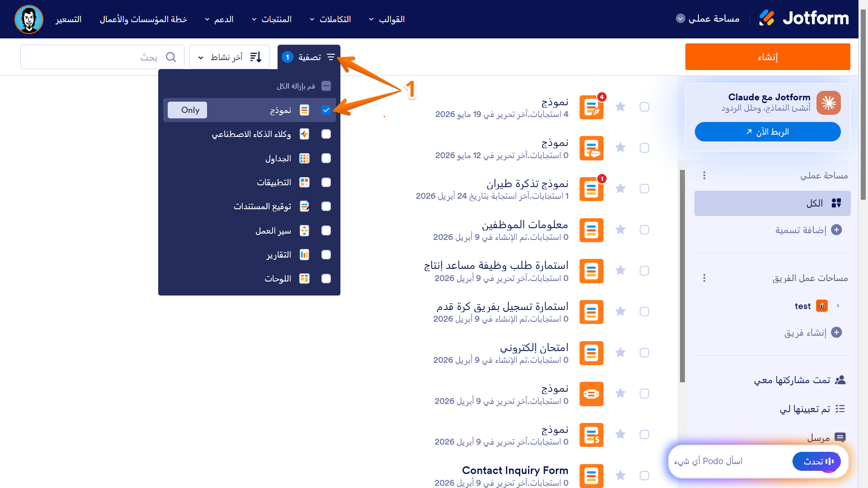The image size is (868, 488).
Task: Click the الجداول tables icon in filter
Action: 304,159
